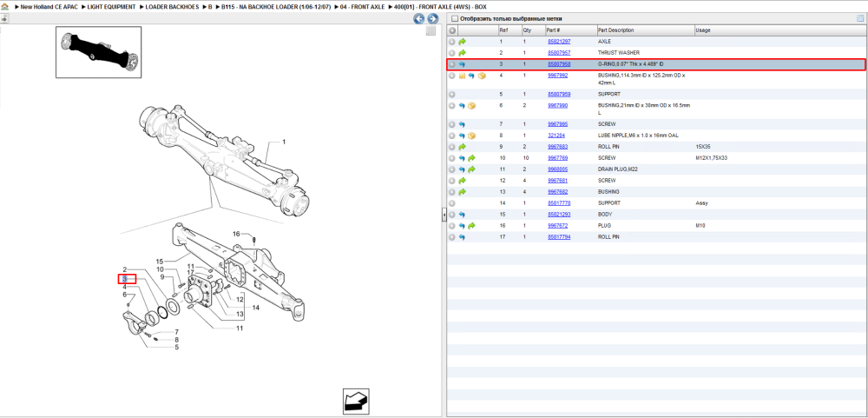Open part number 9967992 link
Image resolution: width=868 pixels, height=418 pixels.
(x=557, y=76)
